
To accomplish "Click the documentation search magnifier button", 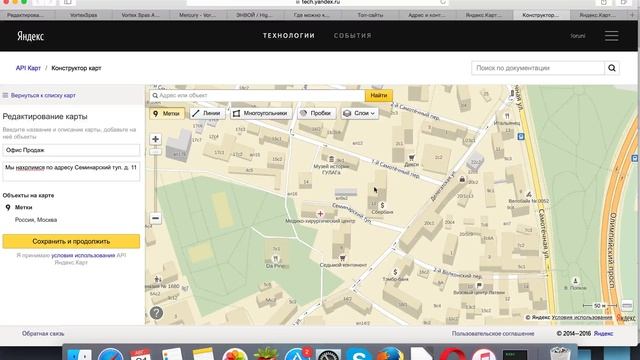I will click(x=611, y=68).
